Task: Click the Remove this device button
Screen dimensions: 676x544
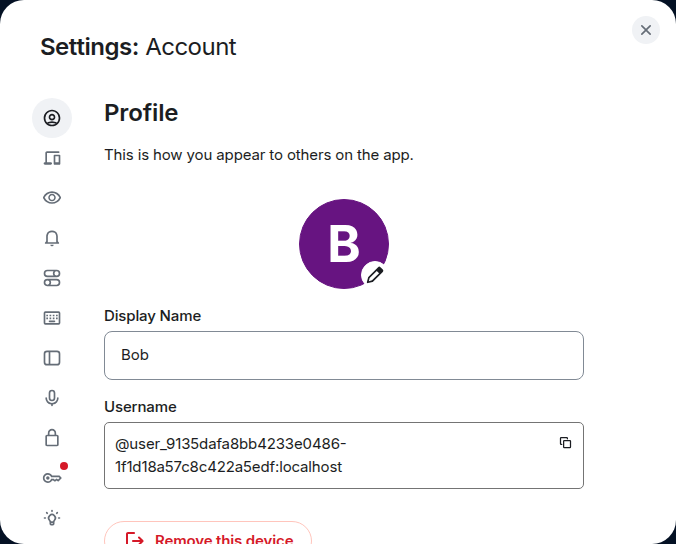Action: pyautogui.click(x=208, y=535)
